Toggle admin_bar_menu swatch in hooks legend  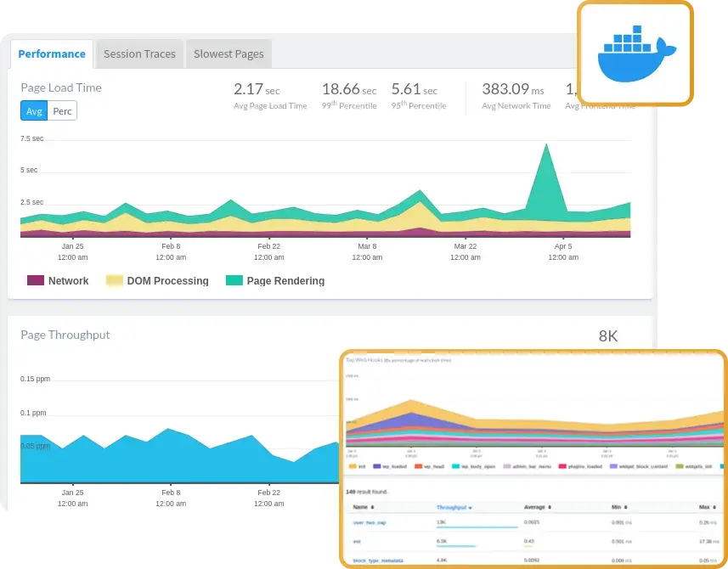(507, 466)
